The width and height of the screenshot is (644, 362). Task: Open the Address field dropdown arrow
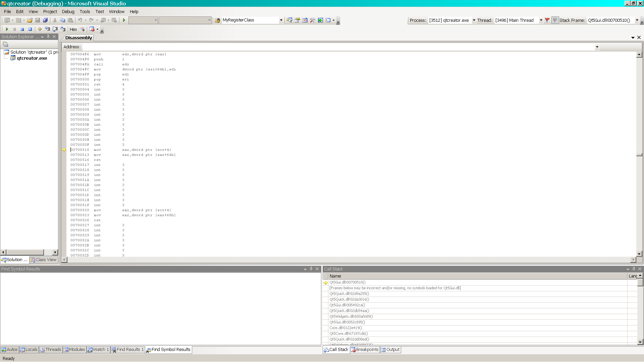click(597, 47)
